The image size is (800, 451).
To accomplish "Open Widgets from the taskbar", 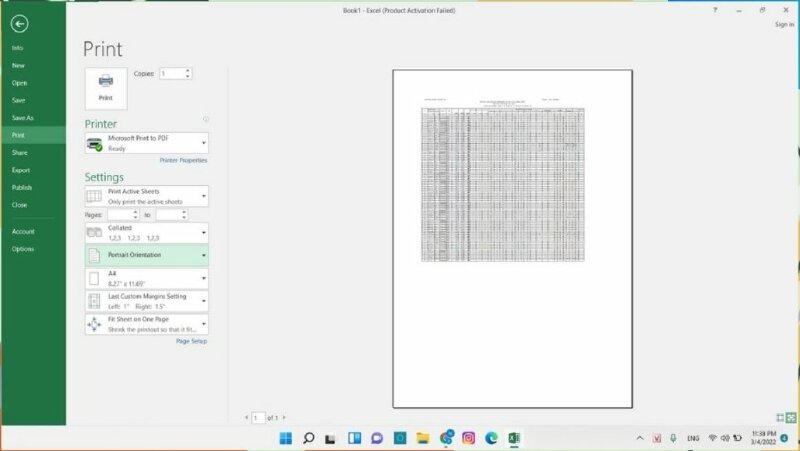I will pyautogui.click(x=354, y=438).
